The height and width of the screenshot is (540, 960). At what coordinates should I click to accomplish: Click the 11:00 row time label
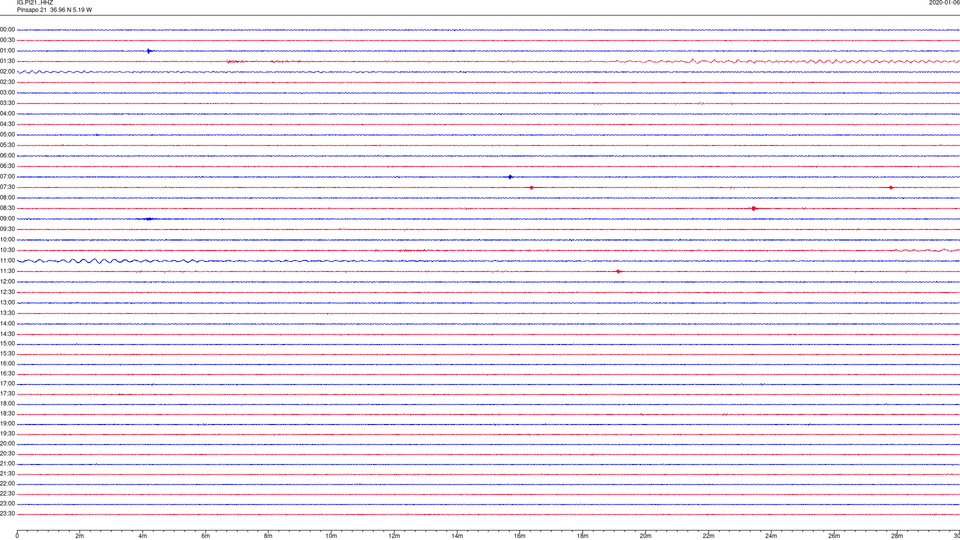[x=7, y=261]
